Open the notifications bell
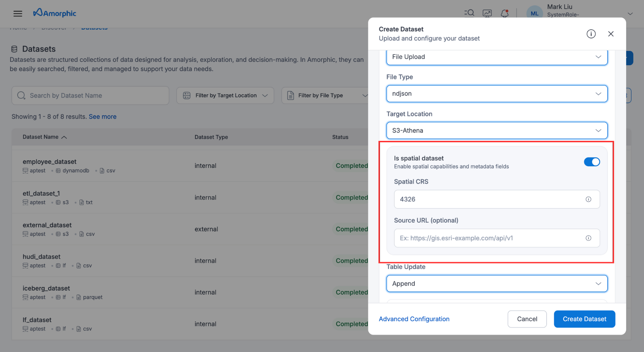 (x=504, y=13)
